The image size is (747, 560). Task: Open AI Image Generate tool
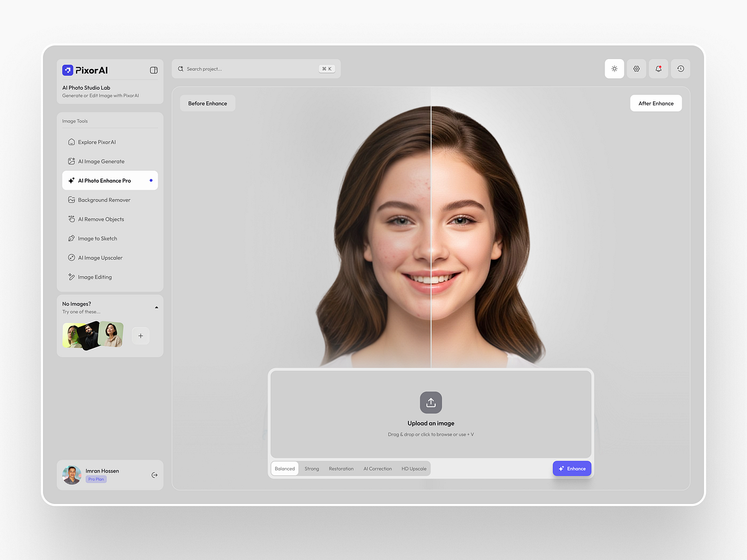point(101,162)
